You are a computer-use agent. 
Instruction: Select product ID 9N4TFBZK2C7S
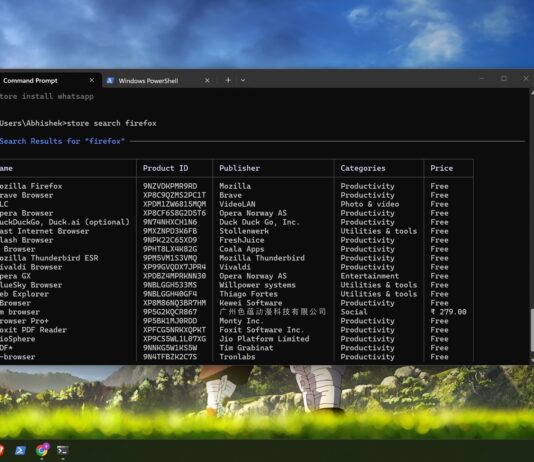(x=170, y=357)
